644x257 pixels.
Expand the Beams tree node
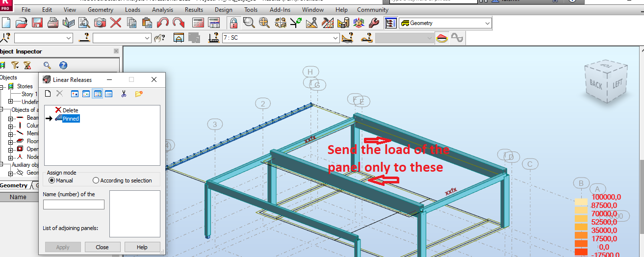[10, 118]
